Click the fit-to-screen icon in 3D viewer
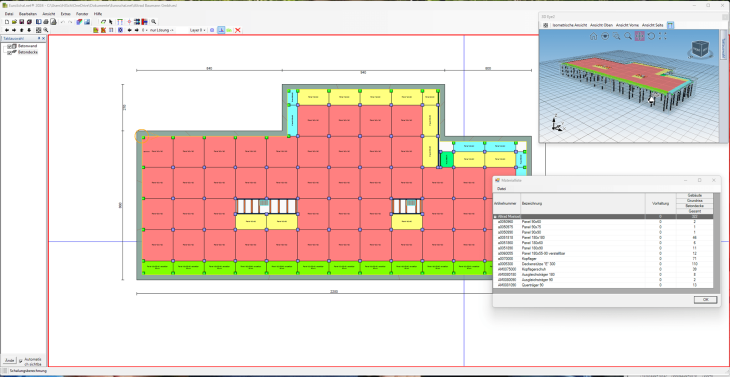The width and height of the screenshot is (730, 377). 663,36
